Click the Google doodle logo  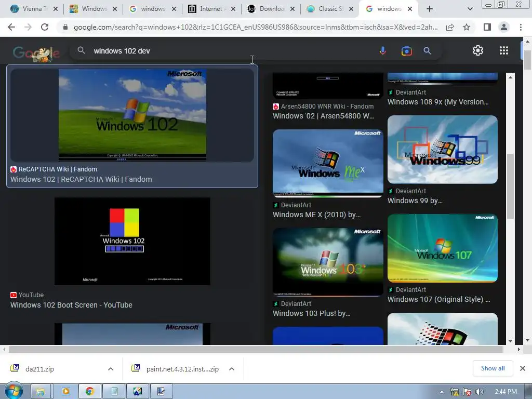[36, 53]
